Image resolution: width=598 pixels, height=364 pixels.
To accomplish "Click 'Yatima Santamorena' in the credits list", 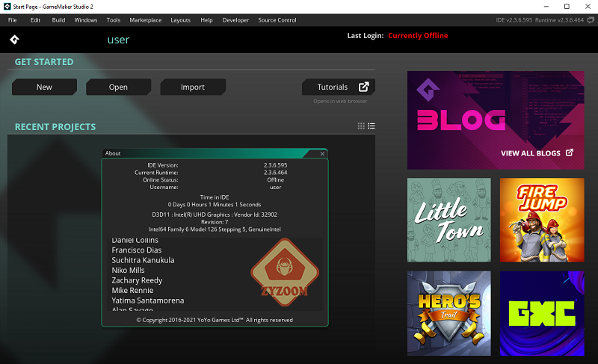I will (147, 300).
